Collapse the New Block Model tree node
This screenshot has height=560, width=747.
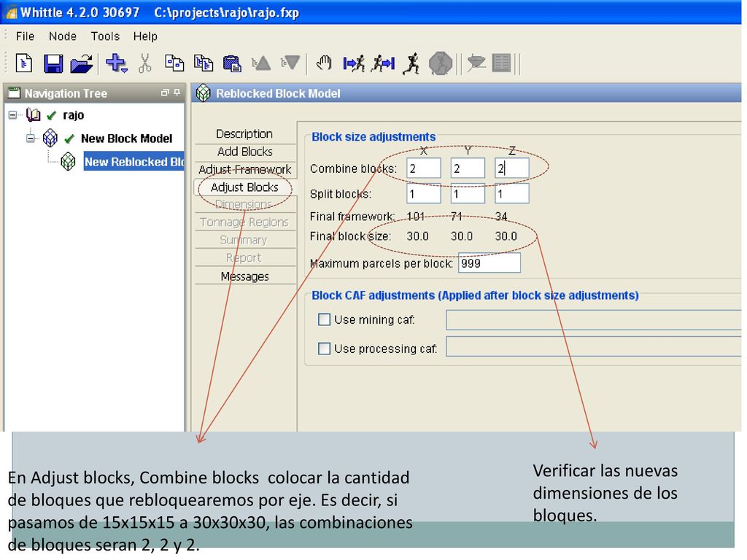tap(31, 138)
